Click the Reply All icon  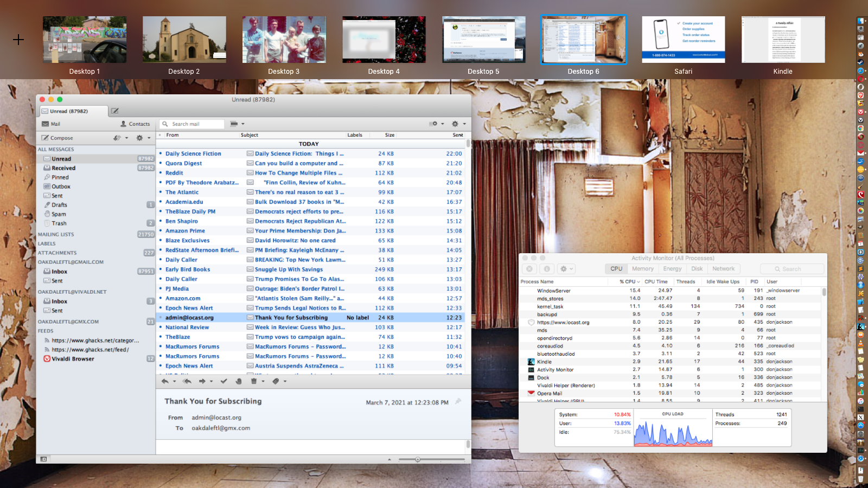tap(187, 381)
